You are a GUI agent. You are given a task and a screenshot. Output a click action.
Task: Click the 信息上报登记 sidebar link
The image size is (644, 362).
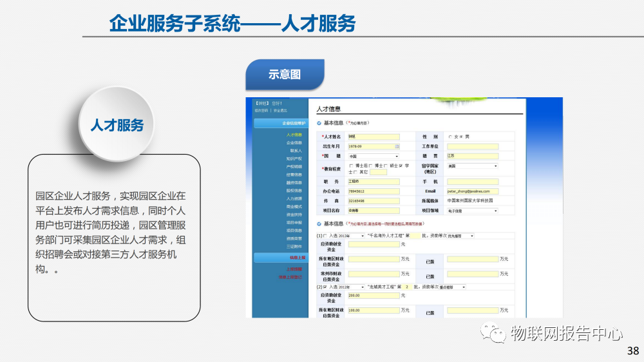pos(290,277)
